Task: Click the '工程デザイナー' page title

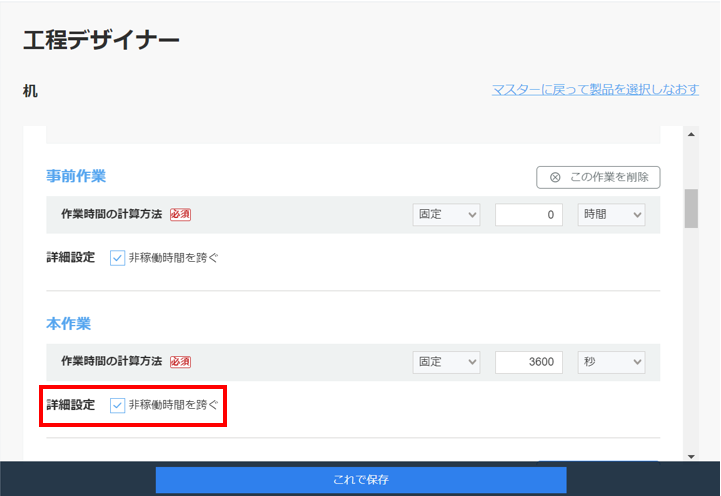Action: (101, 40)
